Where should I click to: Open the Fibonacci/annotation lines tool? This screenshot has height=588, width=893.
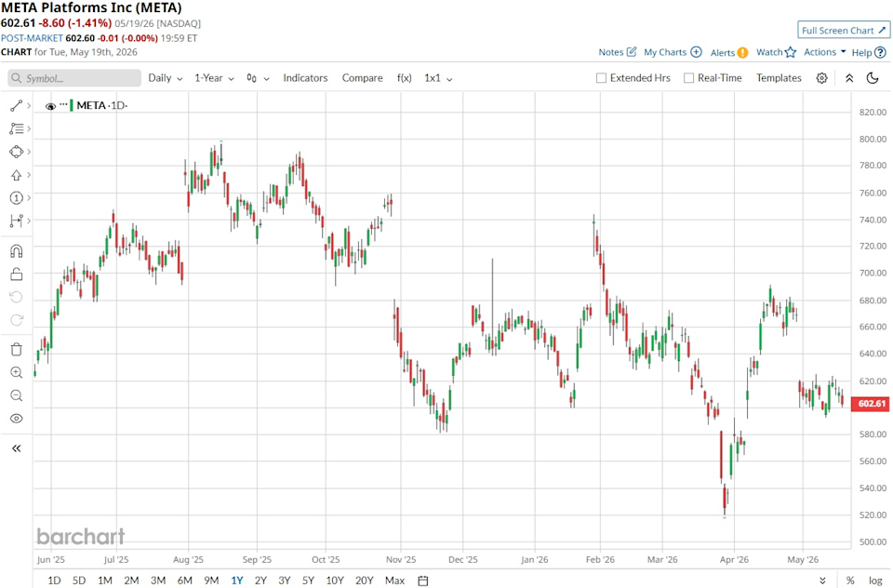(16, 128)
